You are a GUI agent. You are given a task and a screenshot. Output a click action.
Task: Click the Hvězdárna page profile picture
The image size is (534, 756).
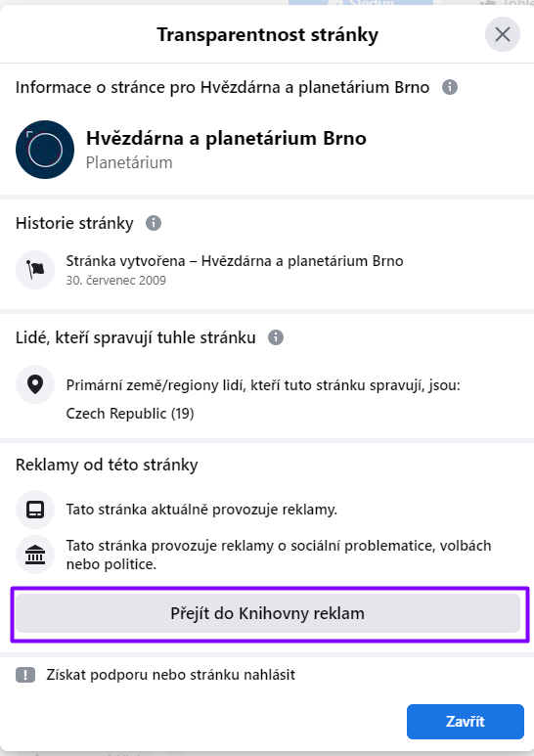45,150
